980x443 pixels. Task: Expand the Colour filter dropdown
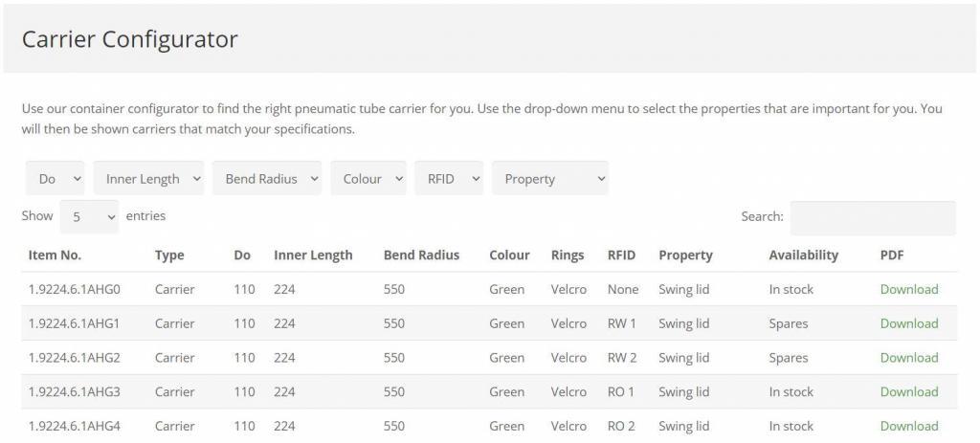coord(368,179)
